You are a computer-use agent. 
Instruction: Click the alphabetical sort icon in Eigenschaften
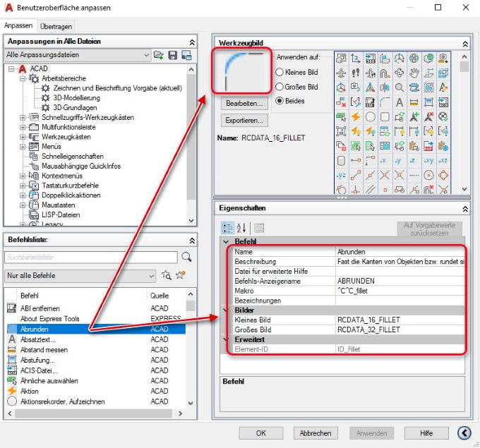[x=241, y=227]
